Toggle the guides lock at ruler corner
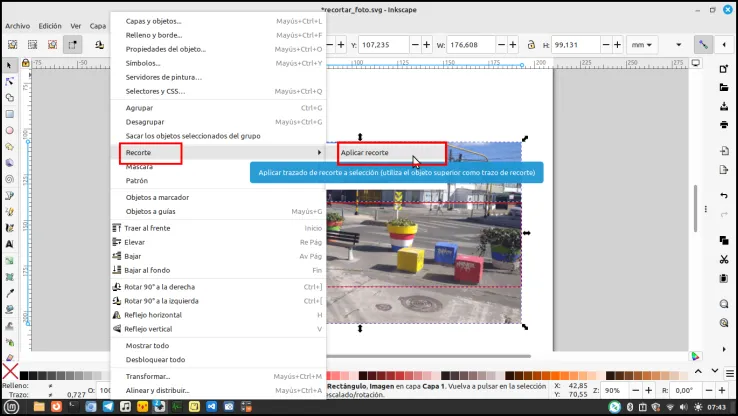The height and width of the screenshot is (416, 738). point(25,63)
